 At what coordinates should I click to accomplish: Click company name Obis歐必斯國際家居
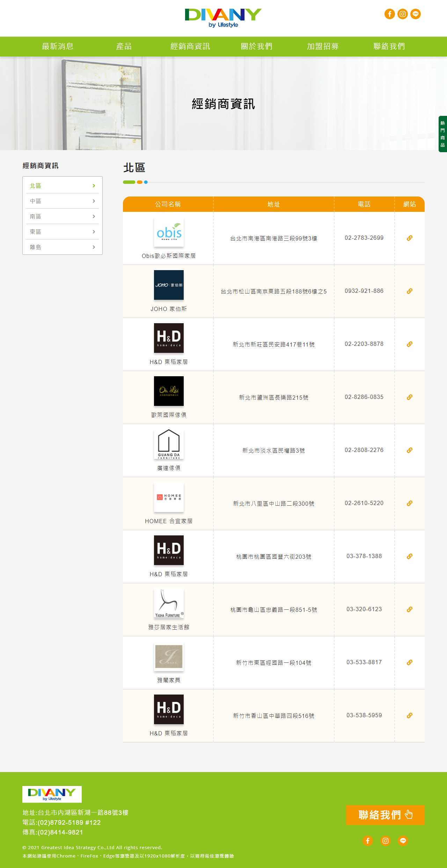169,256
